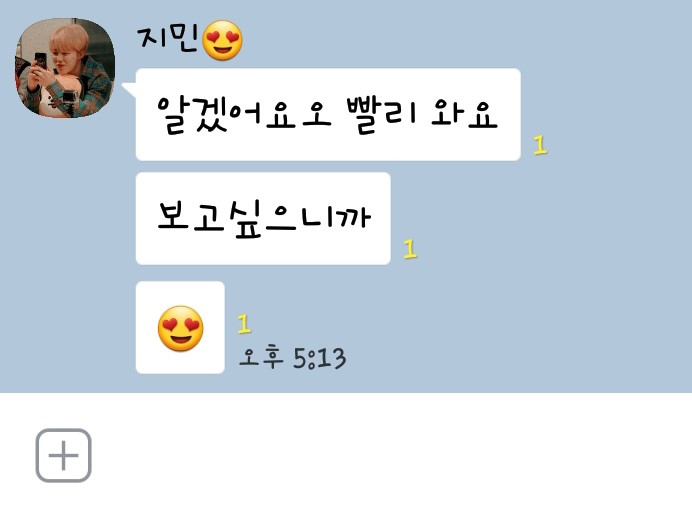Click the speech bubble tail near profile photo
The height and width of the screenshot is (519, 692).
tap(129, 89)
